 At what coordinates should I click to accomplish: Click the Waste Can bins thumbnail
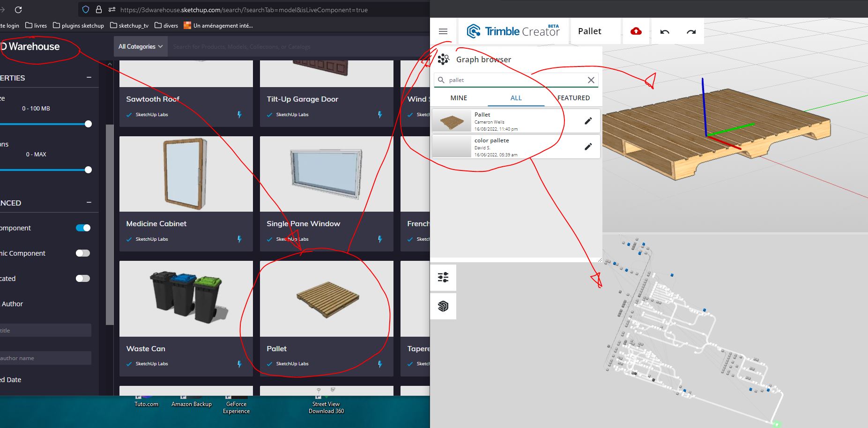click(x=186, y=299)
